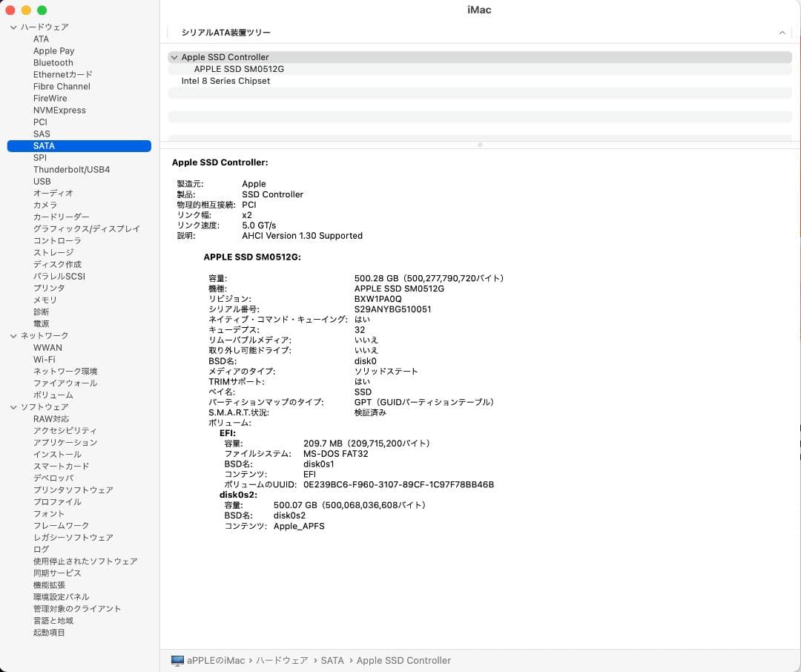Collapse the シリアルATA装置ツリー section
The width and height of the screenshot is (801, 672).
(x=782, y=33)
